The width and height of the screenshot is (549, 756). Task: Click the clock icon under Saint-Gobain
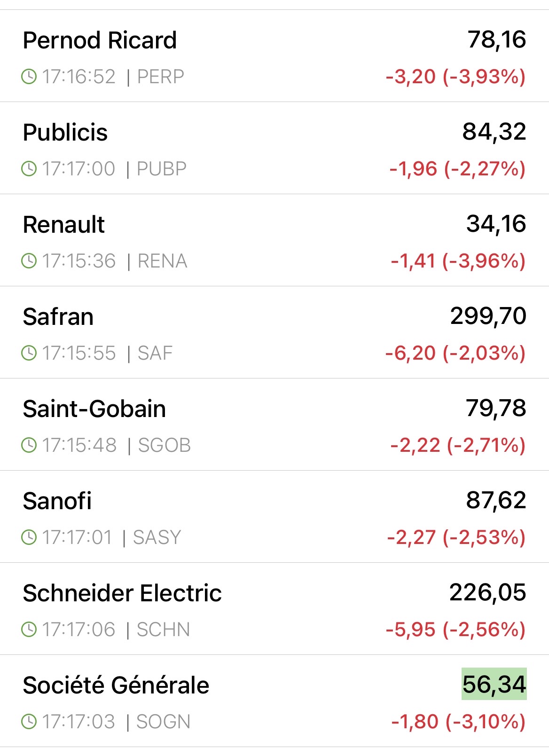29,445
